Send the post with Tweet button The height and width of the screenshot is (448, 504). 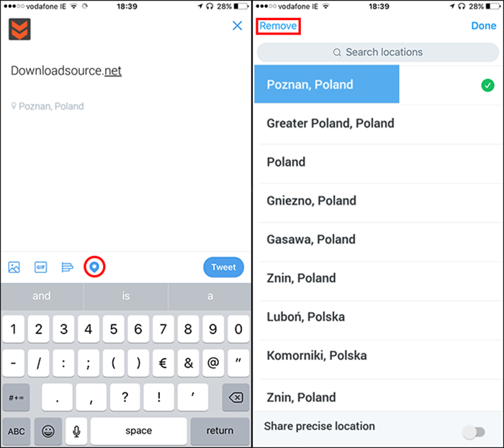pyautogui.click(x=223, y=267)
